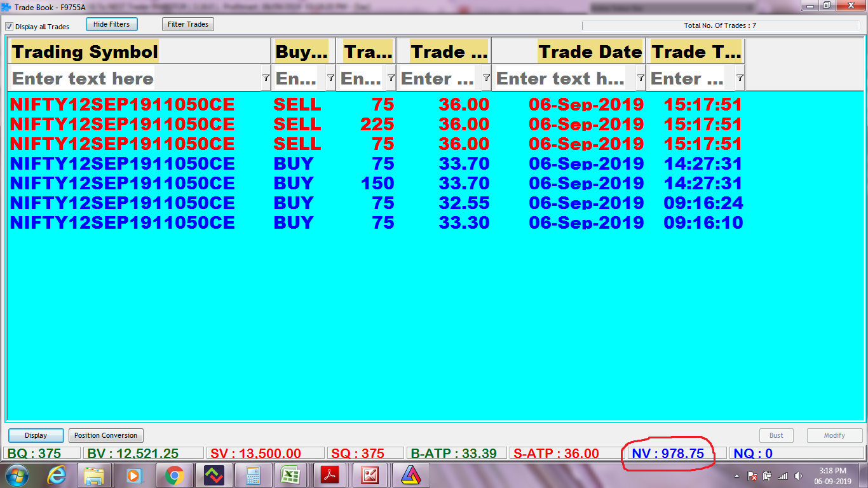Click the Display button at bottom left

pos(36,435)
